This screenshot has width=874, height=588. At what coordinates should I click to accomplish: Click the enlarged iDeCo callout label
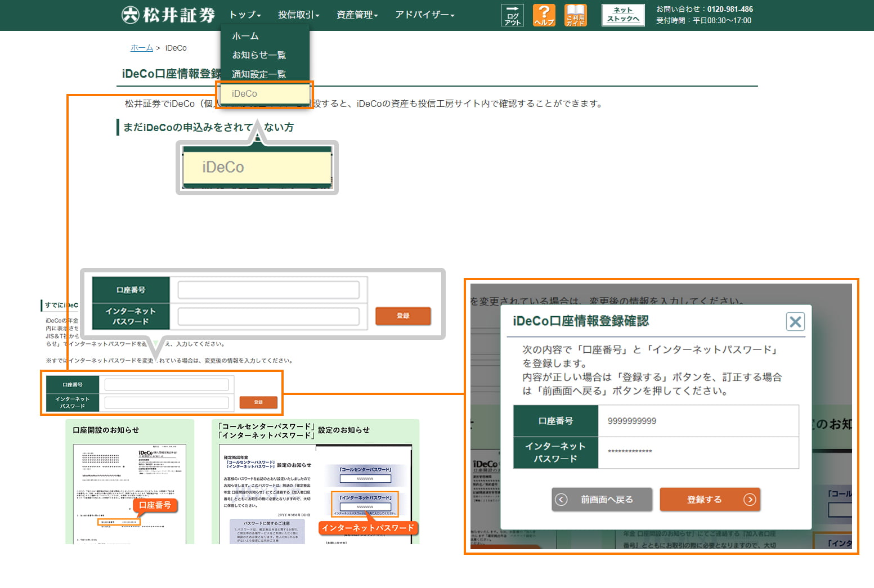point(223,167)
